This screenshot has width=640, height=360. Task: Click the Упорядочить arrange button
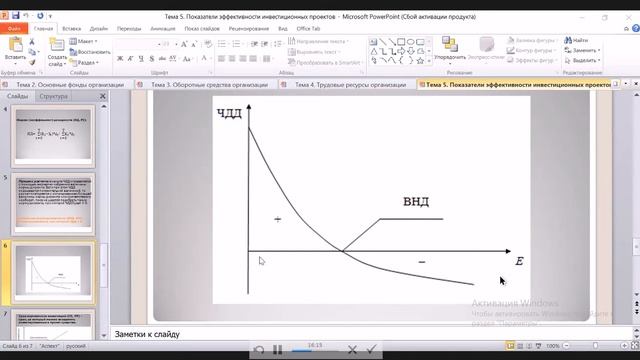point(449,50)
